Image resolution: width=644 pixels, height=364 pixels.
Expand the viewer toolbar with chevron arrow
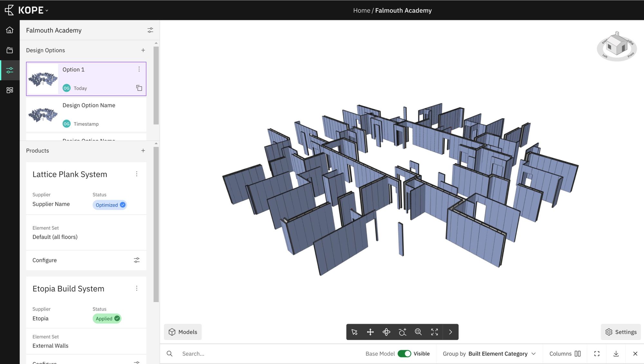pyautogui.click(x=450, y=332)
